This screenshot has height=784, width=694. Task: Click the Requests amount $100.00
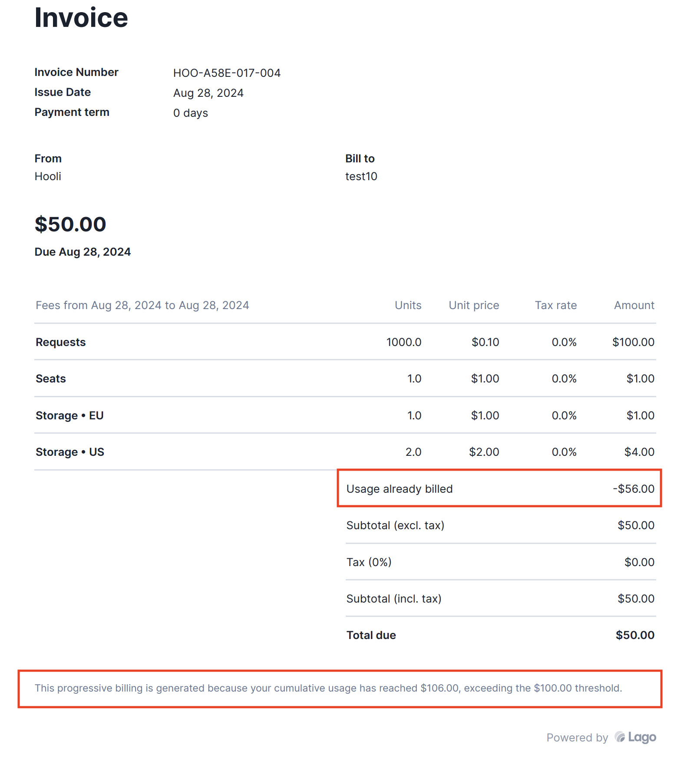point(633,342)
